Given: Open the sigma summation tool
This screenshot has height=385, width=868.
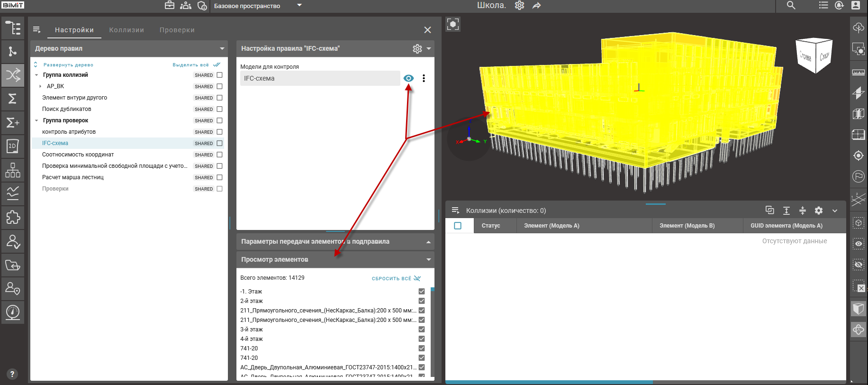Looking at the screenshot, I should 13,99.
